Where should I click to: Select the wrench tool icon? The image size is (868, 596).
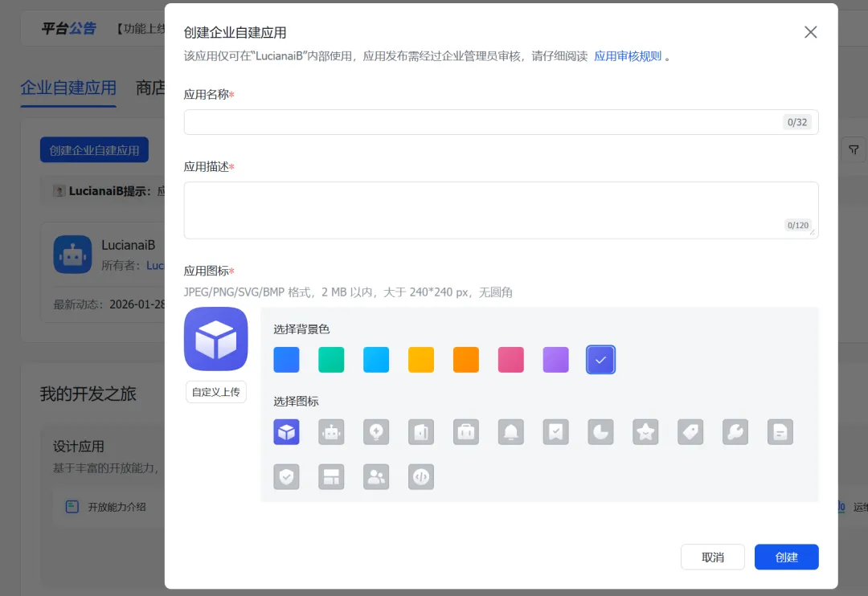pyautogui.click(x=735, y=431)
